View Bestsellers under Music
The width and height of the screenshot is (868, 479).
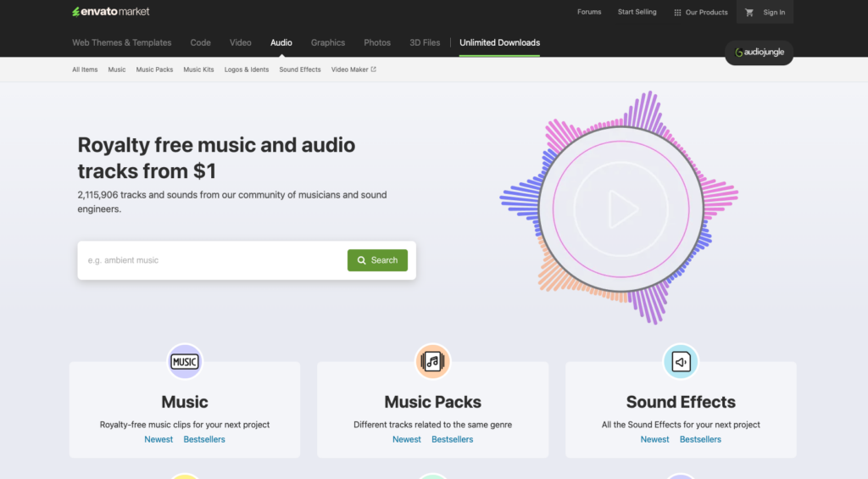point(204,439)
